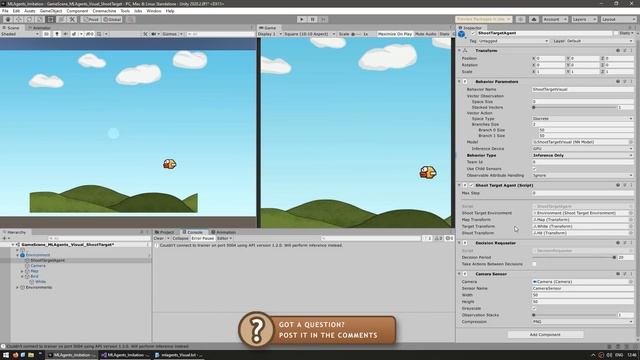Open Unity Collab cloud services icon

(533, 19)
